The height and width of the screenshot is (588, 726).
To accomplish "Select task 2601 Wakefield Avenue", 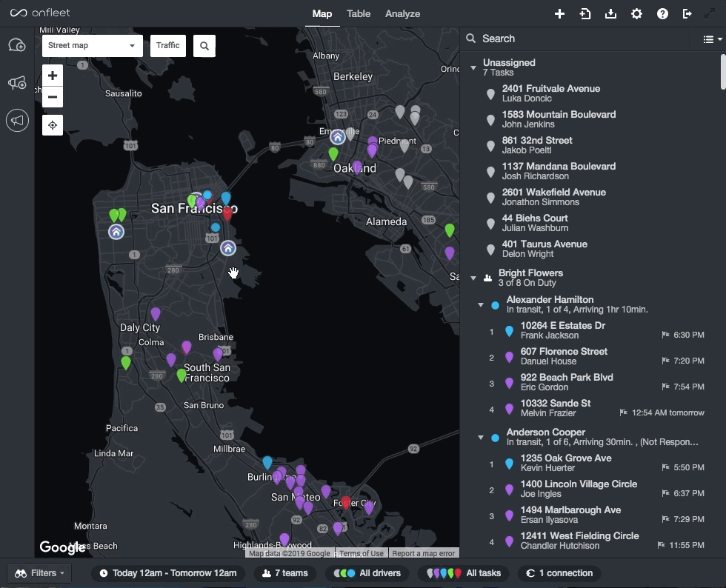I will pos(593,197).
